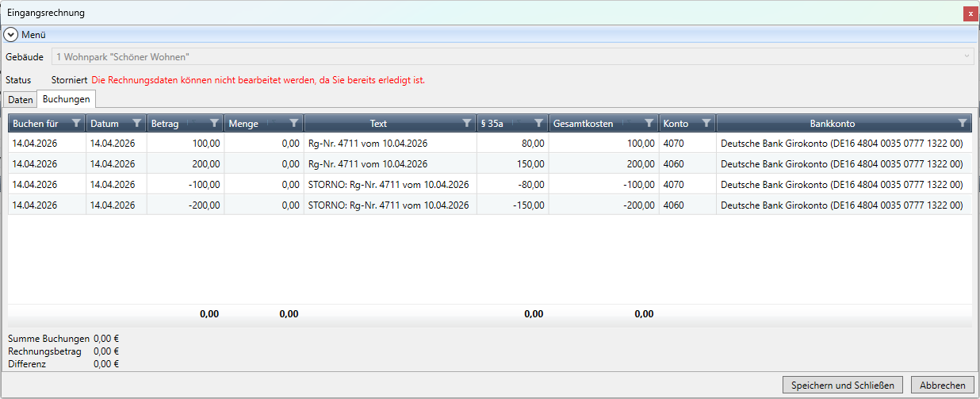Sort by Gesamtkosten column header

coord(584,124)
